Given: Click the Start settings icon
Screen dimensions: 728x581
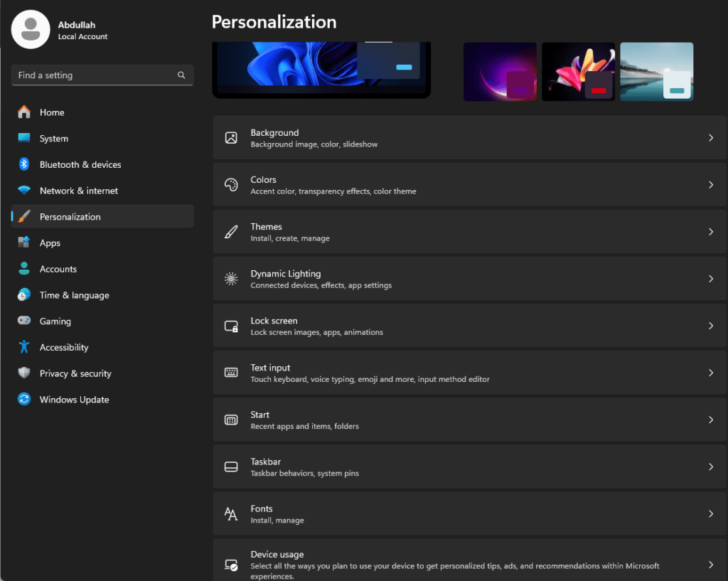Looking at the screenshot, I should [230, 419].
